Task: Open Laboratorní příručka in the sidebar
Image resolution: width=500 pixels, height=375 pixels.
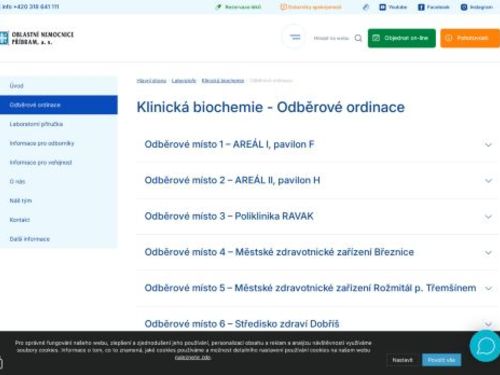Action: pos(59,124)
